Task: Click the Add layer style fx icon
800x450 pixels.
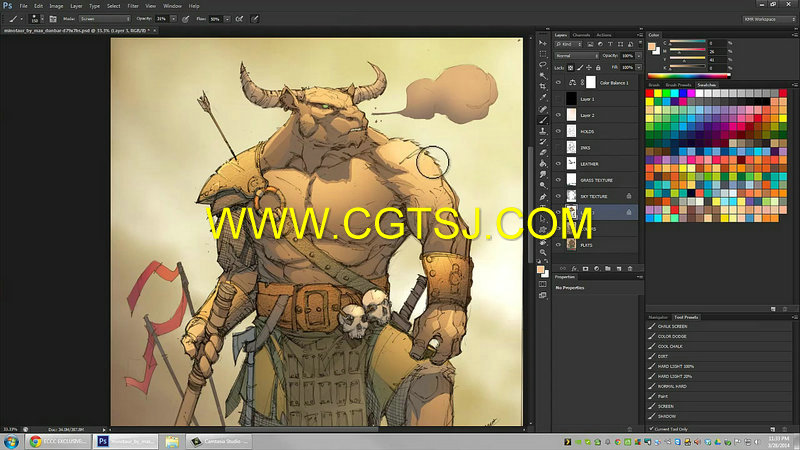Action: click(x=574, y=268)
